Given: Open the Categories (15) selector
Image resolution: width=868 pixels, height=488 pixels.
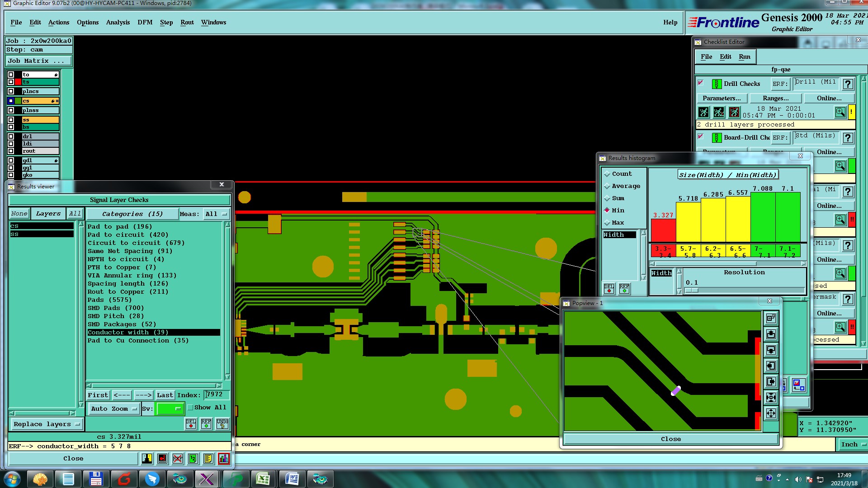Looking at the screenshot, I should [x=132, y=214].
